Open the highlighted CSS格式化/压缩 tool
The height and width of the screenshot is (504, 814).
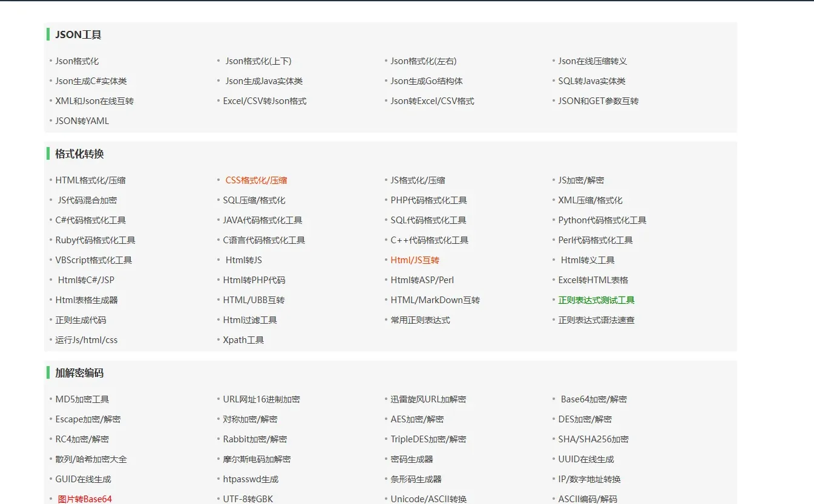pyautogui.click(x=256, y=180)
